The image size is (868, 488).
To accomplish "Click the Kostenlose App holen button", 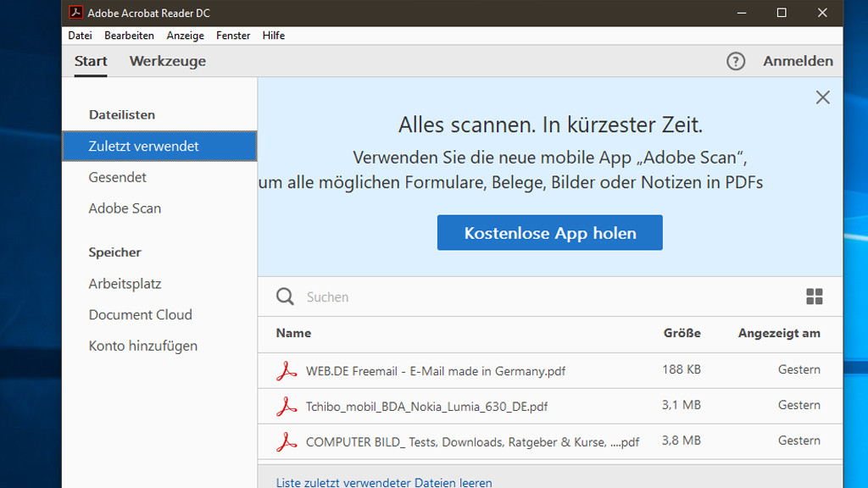I will (549, 232).
